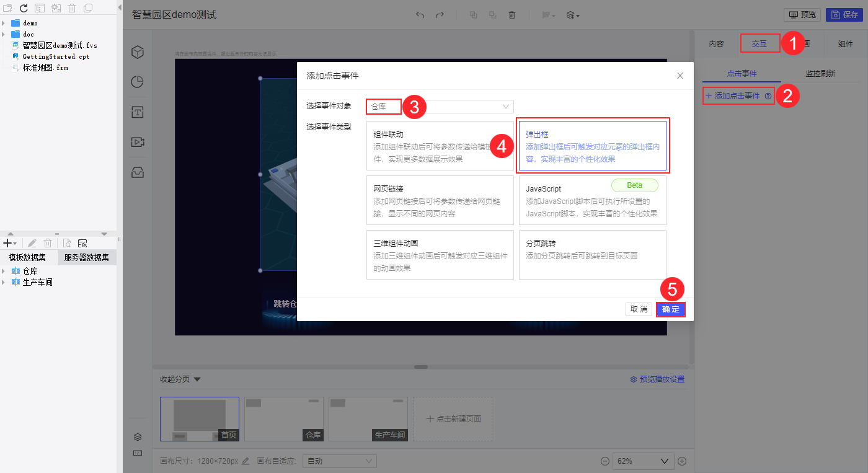Click the group components icon in top toolbar
868x473 pixels.
point(474,15)
